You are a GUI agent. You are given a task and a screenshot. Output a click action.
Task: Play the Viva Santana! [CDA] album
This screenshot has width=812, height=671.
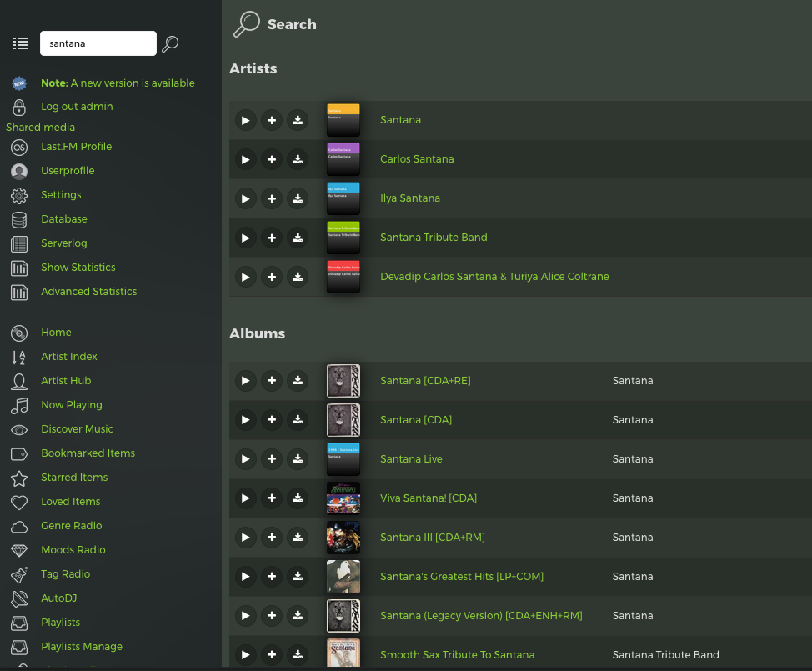click(245, 498)
